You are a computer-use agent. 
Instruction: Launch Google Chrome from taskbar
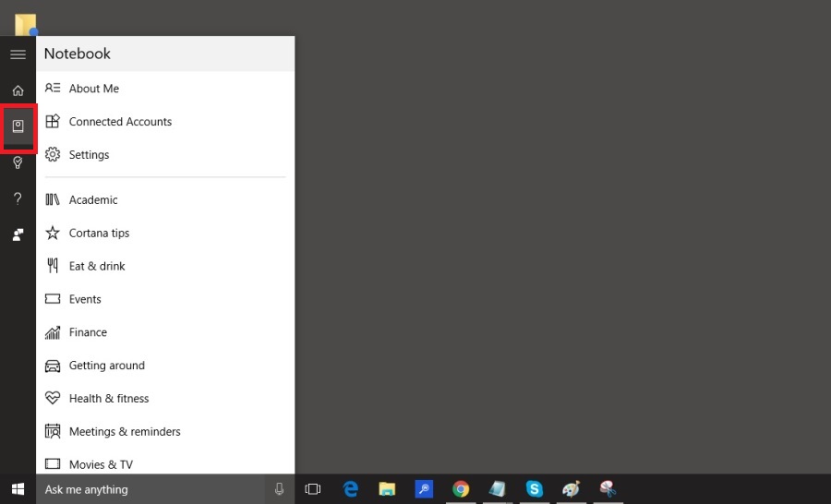click(461, 488)
